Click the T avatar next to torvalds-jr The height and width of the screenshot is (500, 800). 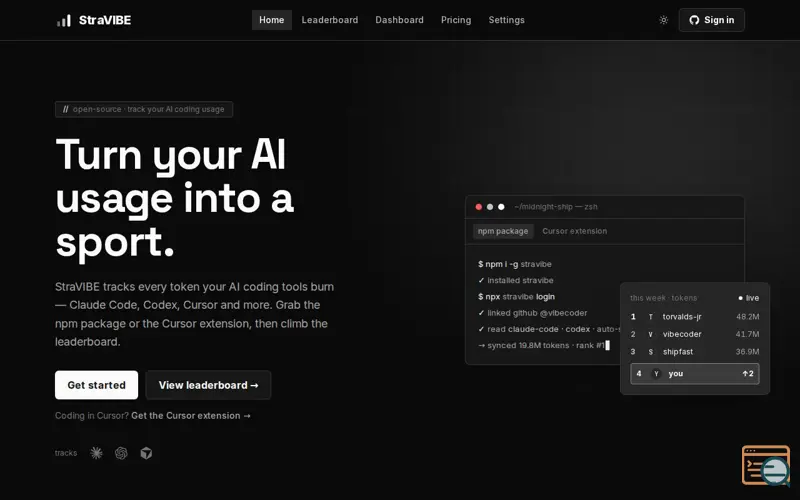pyautogui.click(x=651, y=317)
